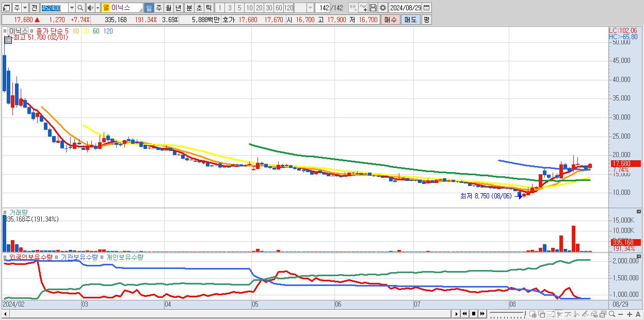Click the stop button in bottom bar

coord(473,314)
